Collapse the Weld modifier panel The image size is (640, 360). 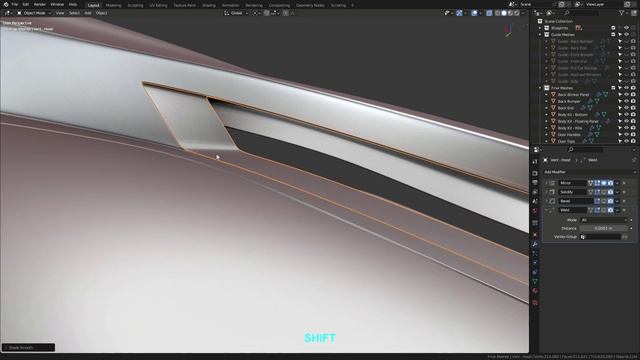[546, 210]
